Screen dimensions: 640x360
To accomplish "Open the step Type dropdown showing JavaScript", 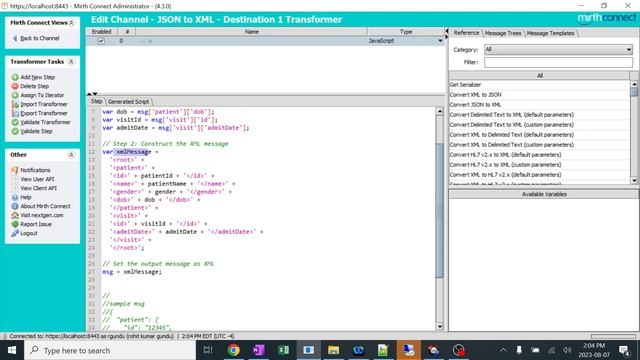I will [440, 41].
